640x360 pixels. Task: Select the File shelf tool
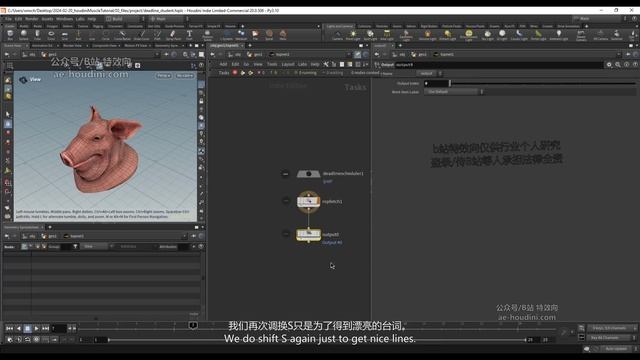coord(255,35)
